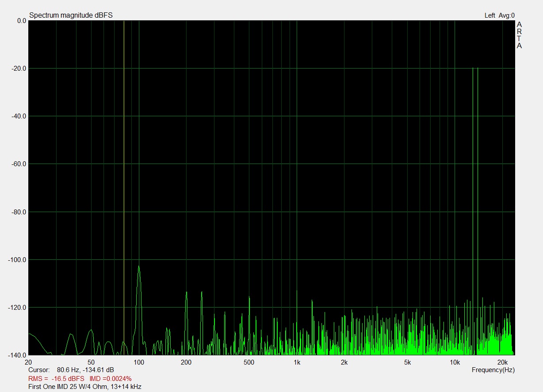The width and height of the screenshot is (543, 392).
Task: Click the '5k' frequency axis label
Action: 407,362
